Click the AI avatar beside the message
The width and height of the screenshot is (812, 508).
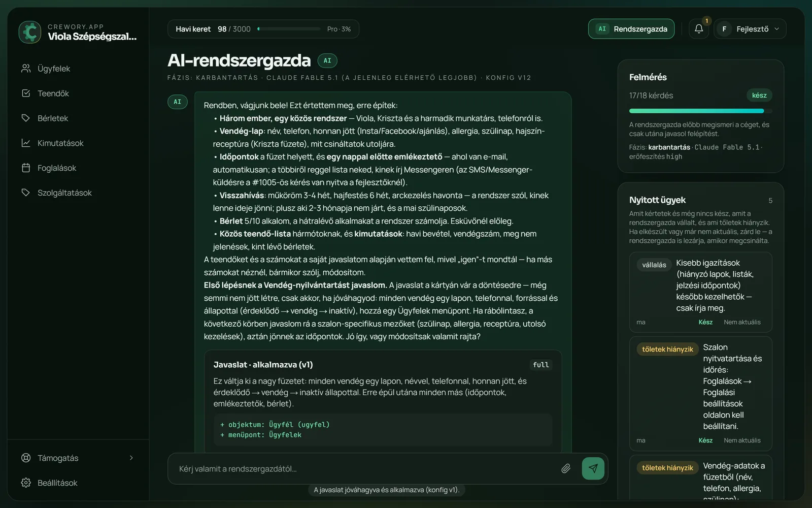(x=177, y=102)
